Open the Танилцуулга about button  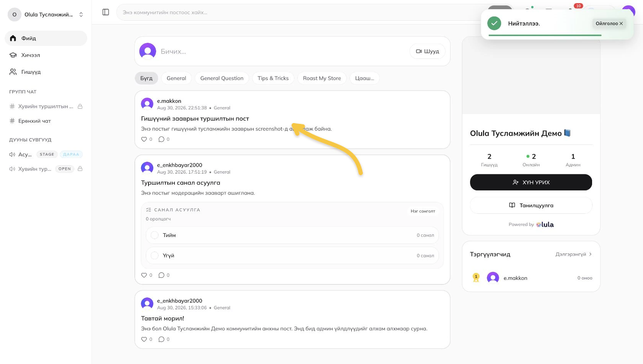(531, 205)
